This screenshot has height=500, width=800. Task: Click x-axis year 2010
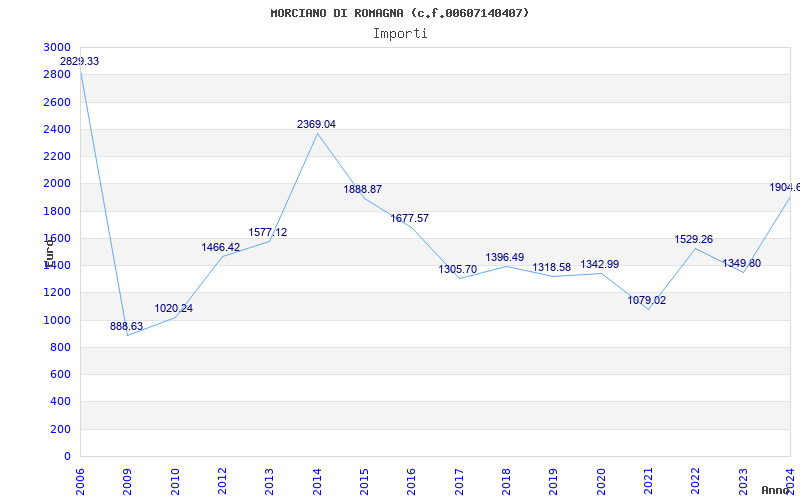point(174,482)
